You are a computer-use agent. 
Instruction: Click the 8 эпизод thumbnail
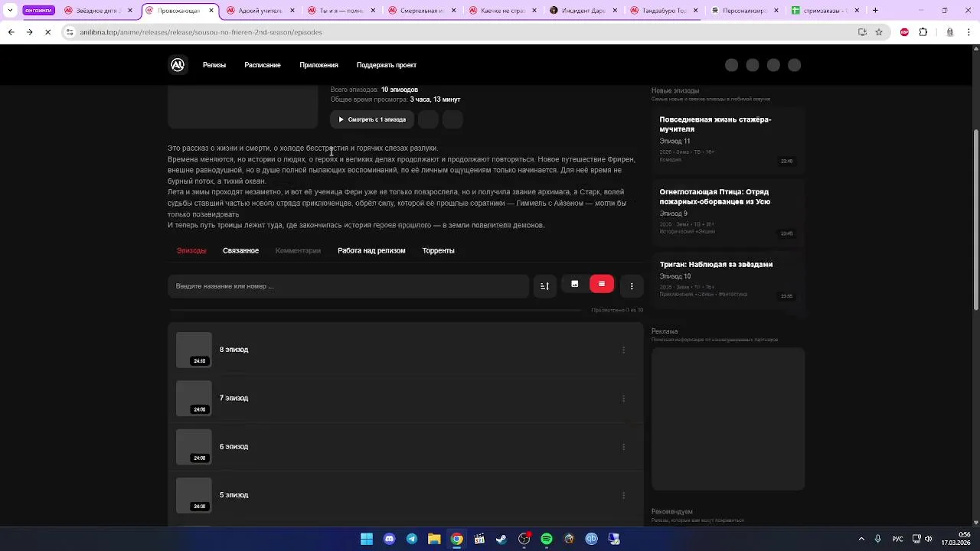tap(194, 350)
